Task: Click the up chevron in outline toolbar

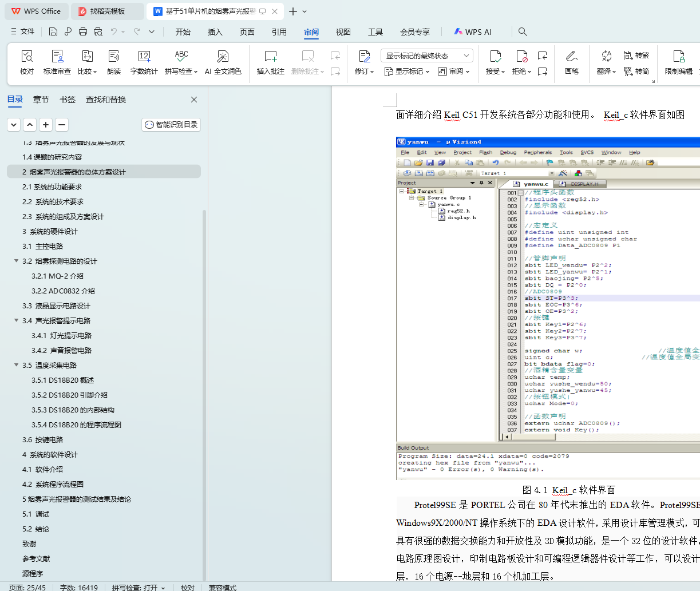Action: click(x=30, y=125)
